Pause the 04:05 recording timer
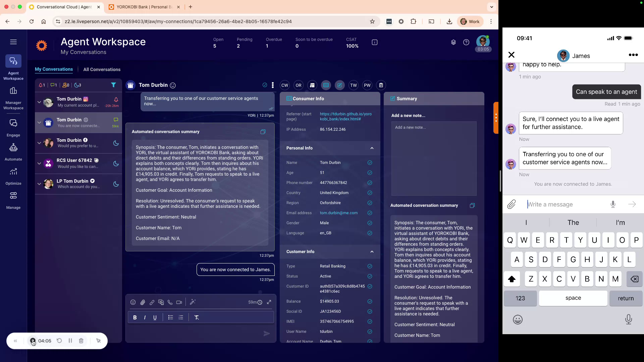 [x=70, y=341]
